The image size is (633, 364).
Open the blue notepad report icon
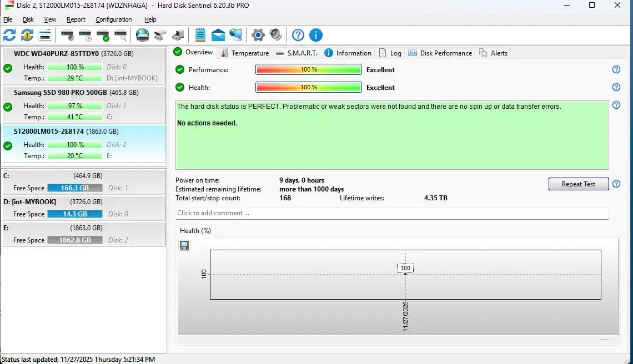200,36
